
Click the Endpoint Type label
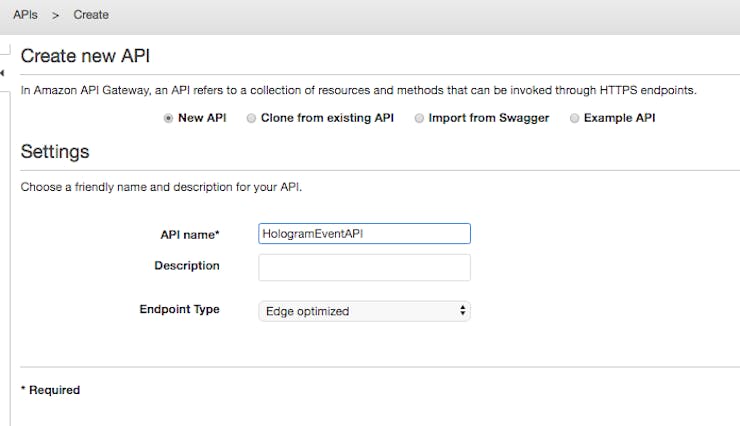click(x=179, y=309)
